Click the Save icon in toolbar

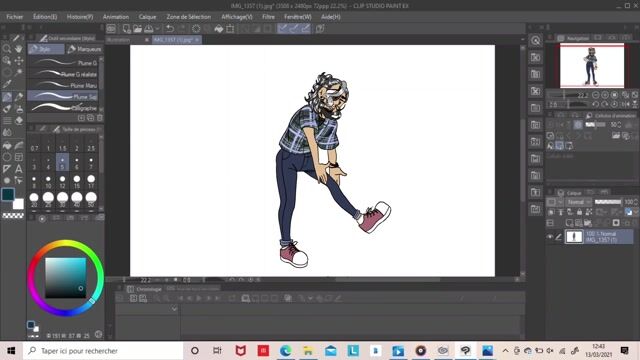pyautogui.click(x=149, y=29)
